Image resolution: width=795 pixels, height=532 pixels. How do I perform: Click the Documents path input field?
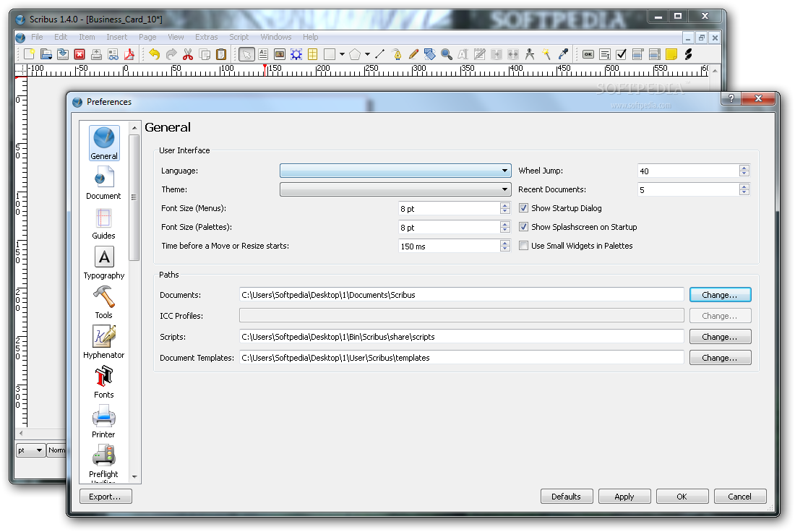[x=461, y=295]
